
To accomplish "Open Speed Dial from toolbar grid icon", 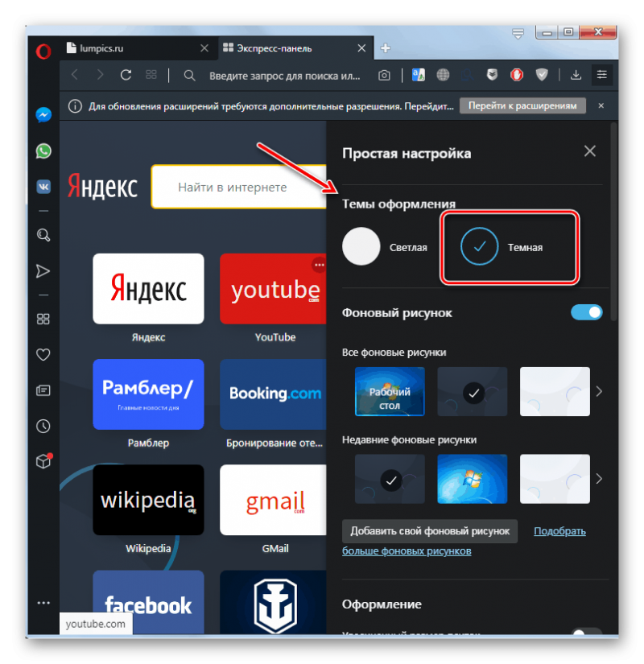I will click(x=151, y=75).
